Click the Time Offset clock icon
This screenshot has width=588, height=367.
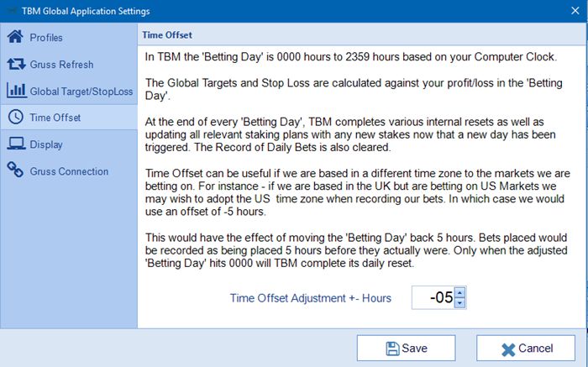(x=16, y=118)
